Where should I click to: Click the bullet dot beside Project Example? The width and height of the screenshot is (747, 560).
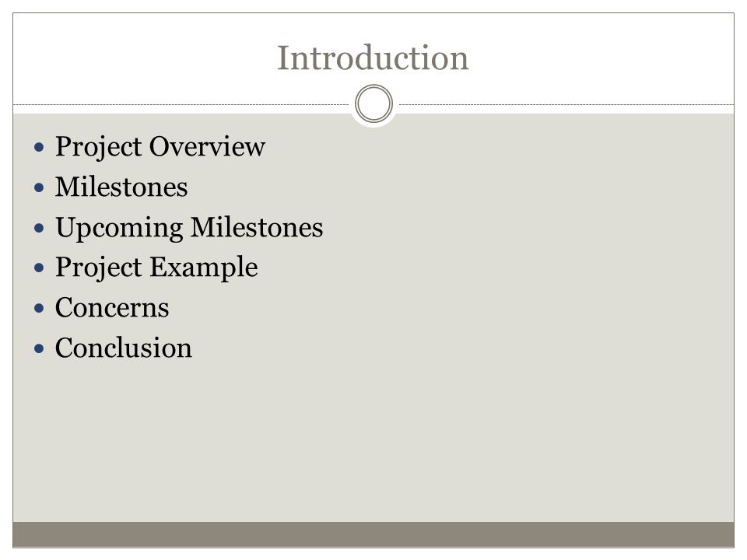click(39, 268)
